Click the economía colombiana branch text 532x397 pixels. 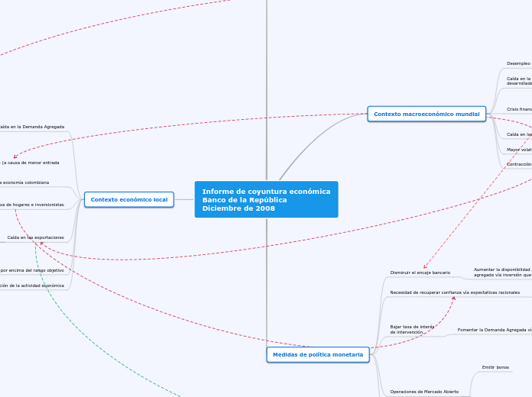[24, 182]
